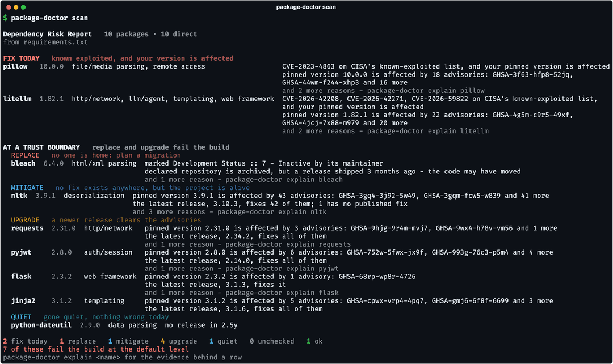Click the window title 'package-doctor scan'
Viewport: 613px width, 364px height.
[306, 7]
